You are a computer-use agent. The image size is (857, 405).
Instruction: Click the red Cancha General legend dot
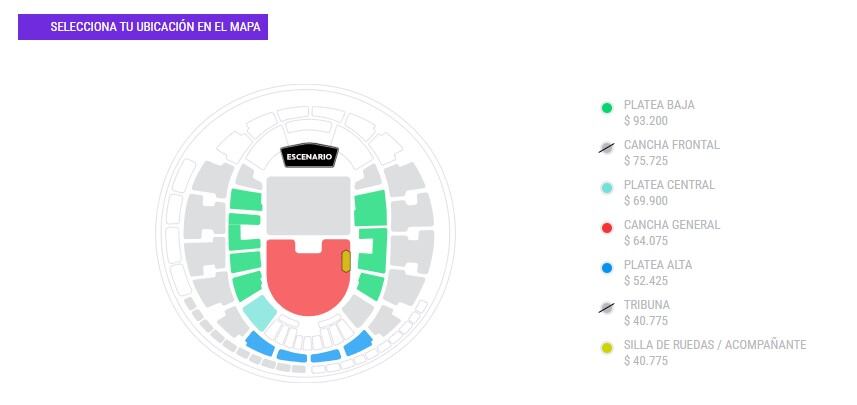pos(607,228)
